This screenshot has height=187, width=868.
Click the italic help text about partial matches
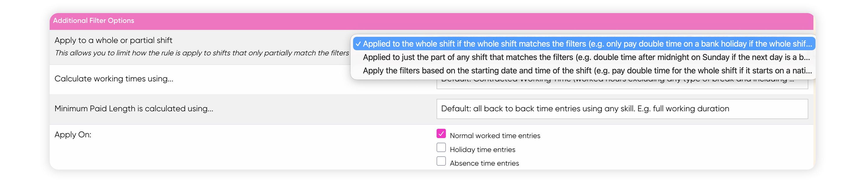coord(202,53)
